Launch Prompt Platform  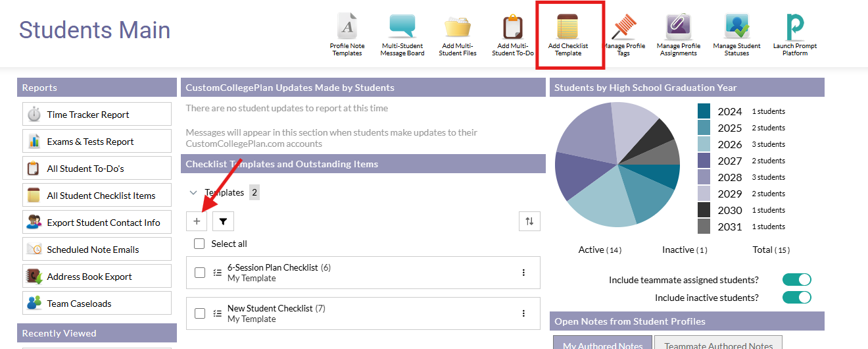tap(794, 27)
